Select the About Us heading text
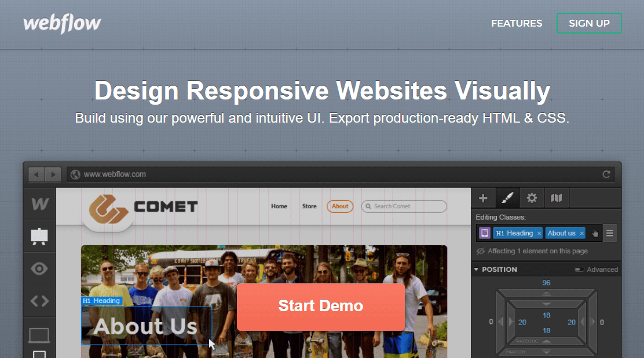Image resolution: width=644 pixels, height=358 pixels. (x=145, y=327)
